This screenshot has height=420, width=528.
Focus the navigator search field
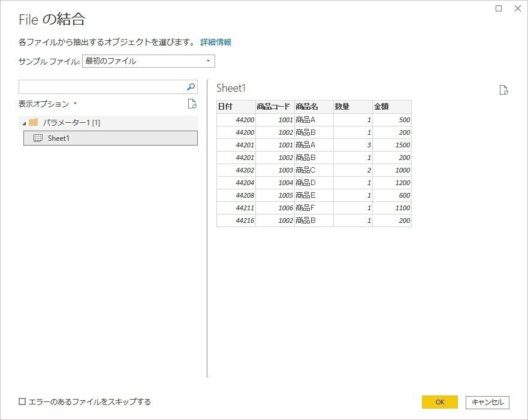(108, 87)
